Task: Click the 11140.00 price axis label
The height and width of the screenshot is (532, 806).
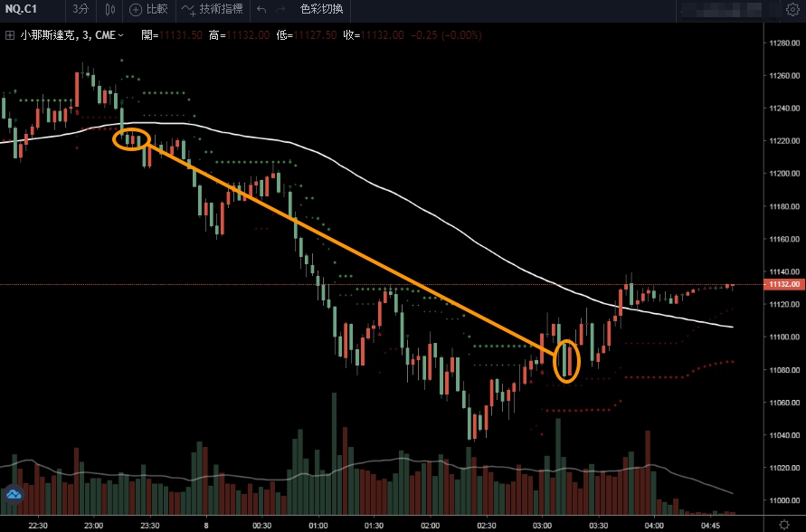Action: (784, 271)
